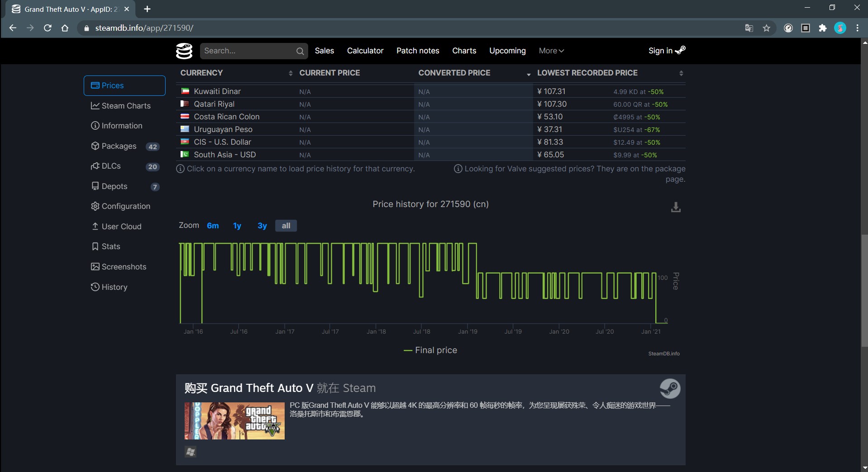Viewport: 868px width, 472px height.
Task: Click the search magnifier icon
Action: (300, 51)
